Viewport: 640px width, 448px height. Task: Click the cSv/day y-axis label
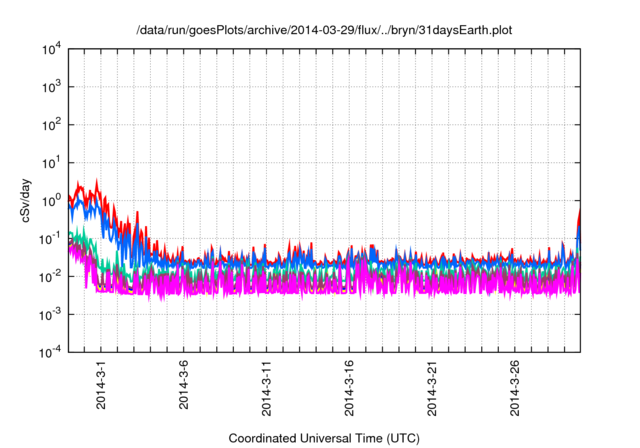click(x=28, y=200)
